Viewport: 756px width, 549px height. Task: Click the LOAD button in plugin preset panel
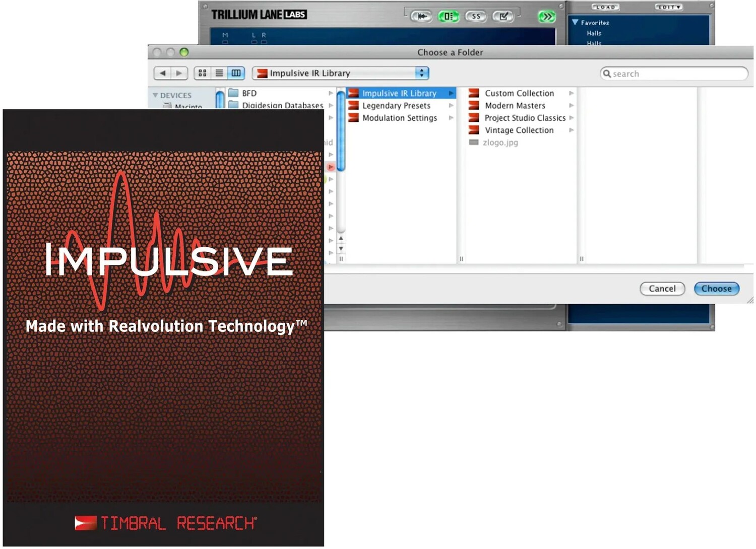tap(605, 7)
